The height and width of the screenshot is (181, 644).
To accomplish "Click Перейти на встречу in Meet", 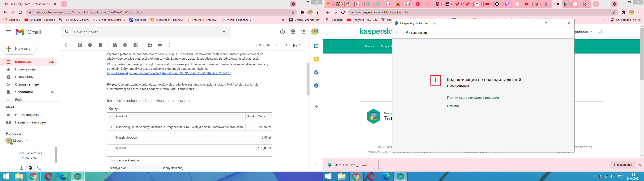I will click(31, 122).
